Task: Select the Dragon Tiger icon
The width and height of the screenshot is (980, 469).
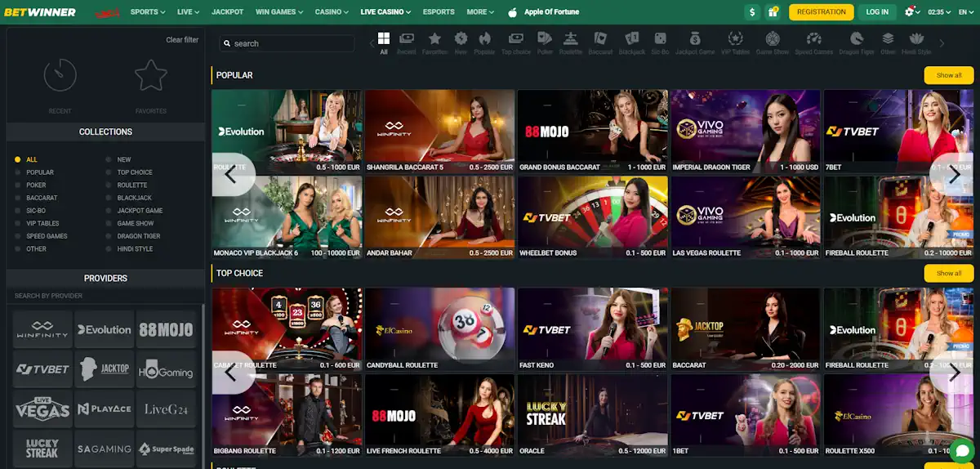Action: (x=856, y=38)
